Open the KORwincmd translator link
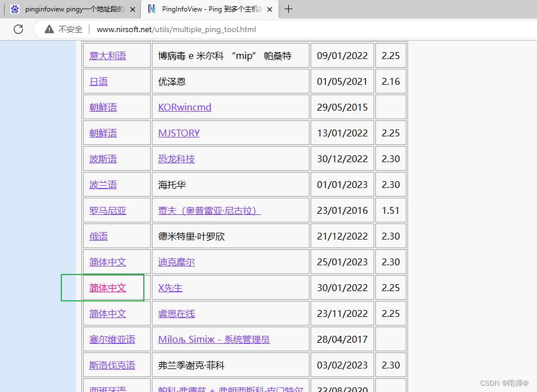The height and width of the screenshot is (392, 537). 185,107
